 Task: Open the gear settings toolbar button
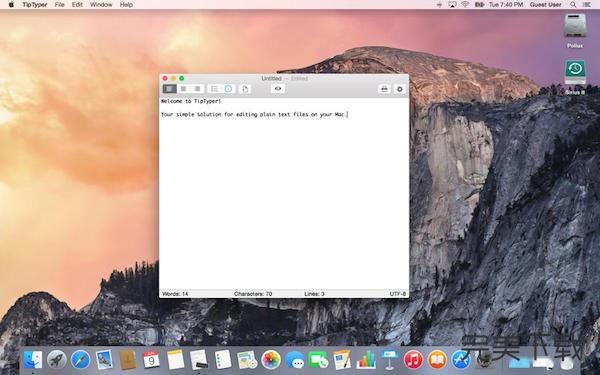(x=399, y=89)
